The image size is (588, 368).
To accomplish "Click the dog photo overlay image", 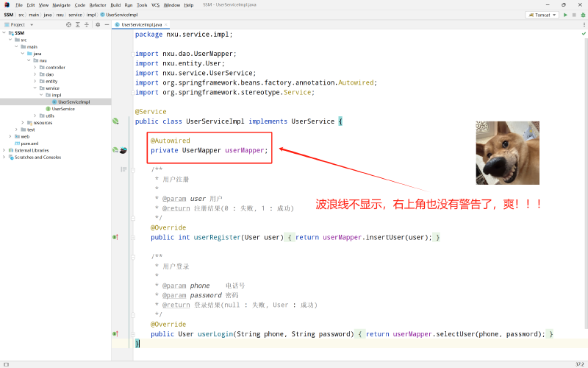I will (x=507, y=153).
